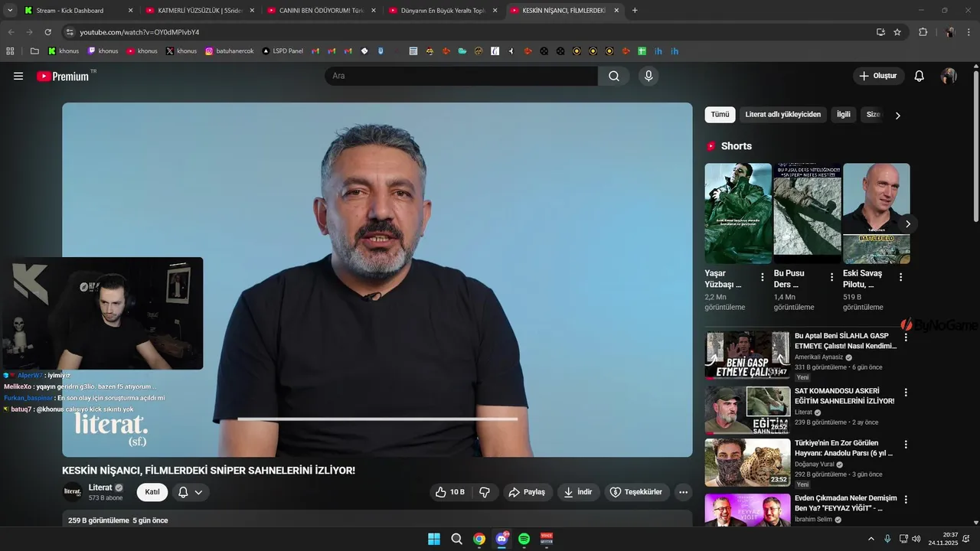Open BENİ GASP ETMEYE ÇALIŞTI thumbnail
This screenshot has width=980, height=551.
(747, 355)
